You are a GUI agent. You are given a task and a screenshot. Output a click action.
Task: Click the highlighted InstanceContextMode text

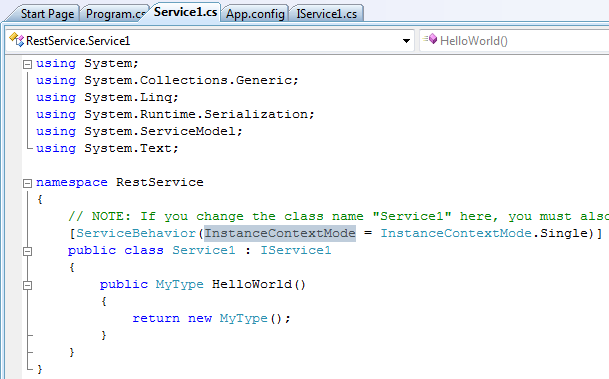280,233
